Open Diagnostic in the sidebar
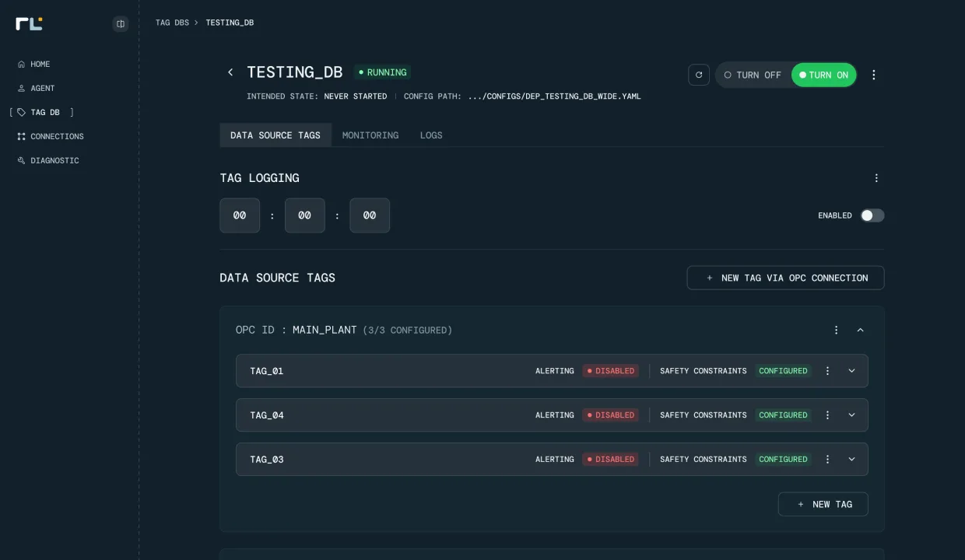The height and width of the screenshot is (560, 965). (x=48, y=160)
